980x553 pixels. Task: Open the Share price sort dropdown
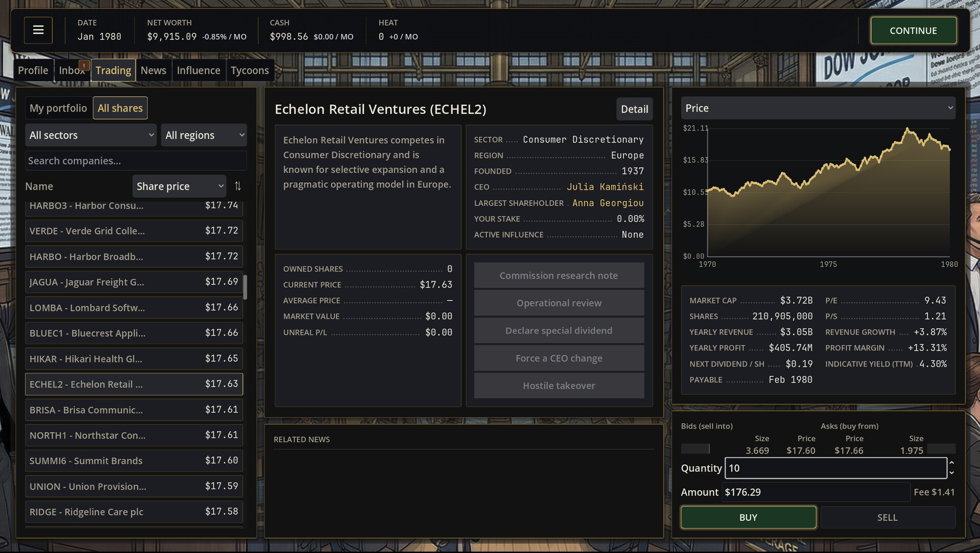pos(179,186)
